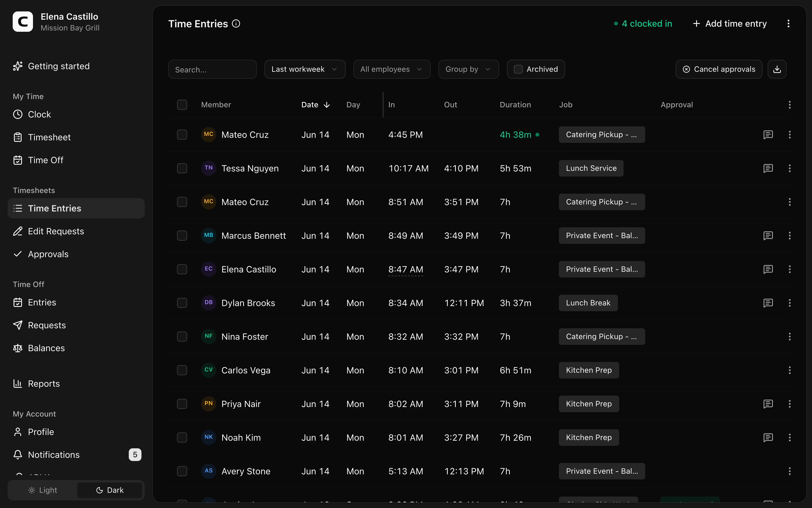Open notes icon for Marcus Bennett entry
Screen dimensions: 812x508
(768, 236)
